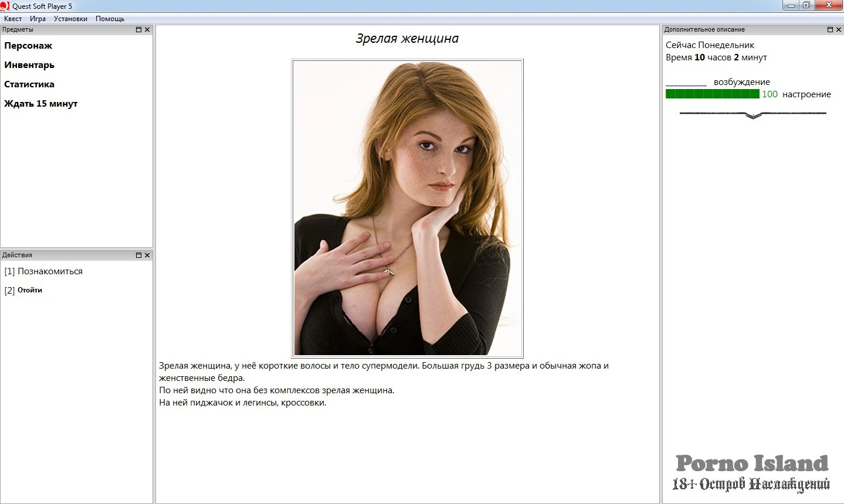
Task: Open the Помощь menu
Action: 110,19
